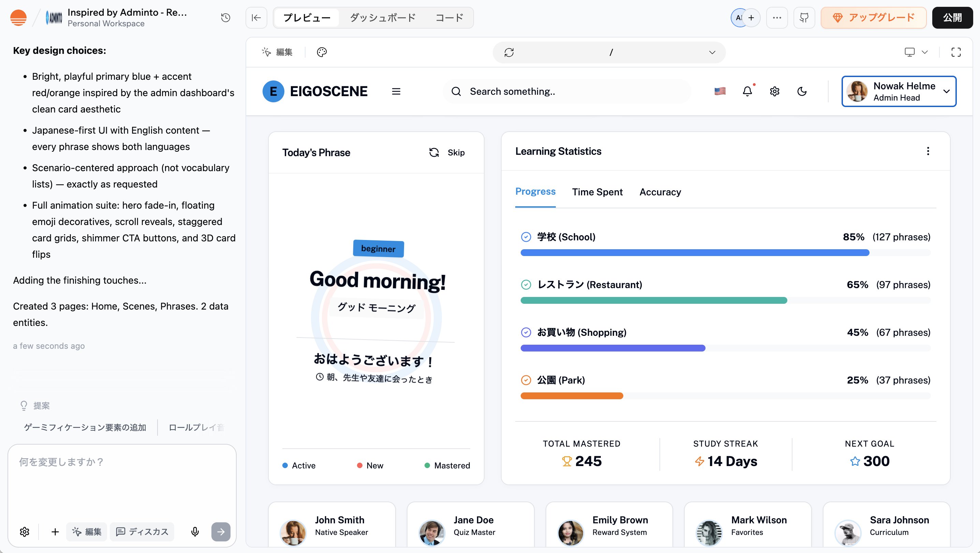This screenshot has height=553, width=980.
Task: Select the Time Spent statistics tab
Action: pos(597,192)
